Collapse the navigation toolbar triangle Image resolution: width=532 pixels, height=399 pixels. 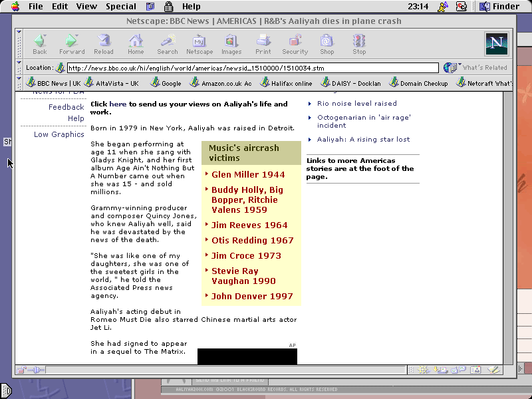(19, 32)
